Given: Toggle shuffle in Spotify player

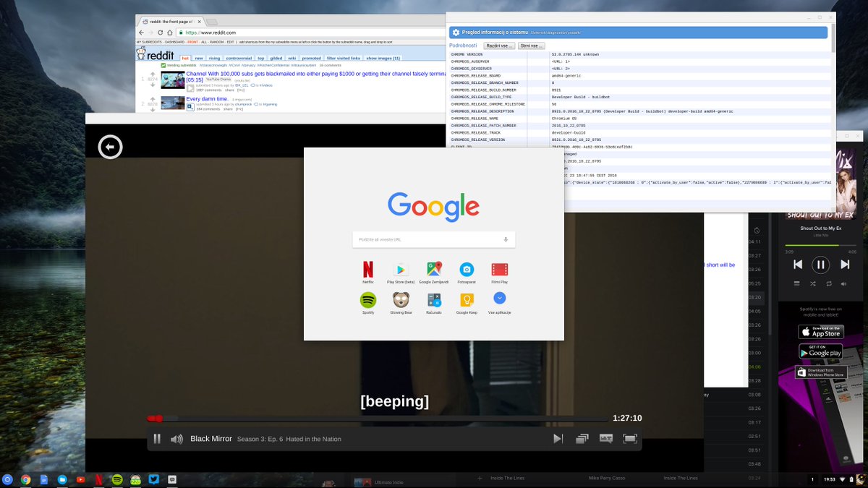Looking at the screenshot, I should pos(812,284).
